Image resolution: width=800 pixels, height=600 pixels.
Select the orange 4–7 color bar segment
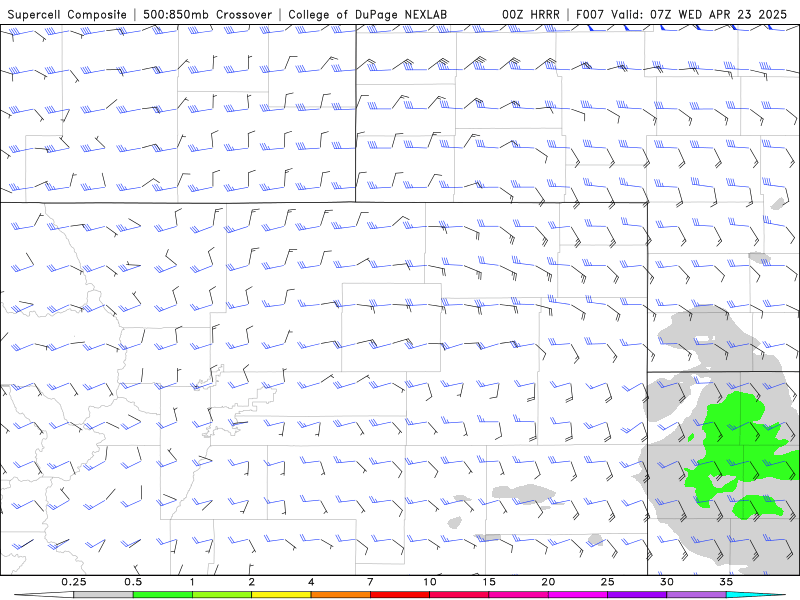click(340, 595)
